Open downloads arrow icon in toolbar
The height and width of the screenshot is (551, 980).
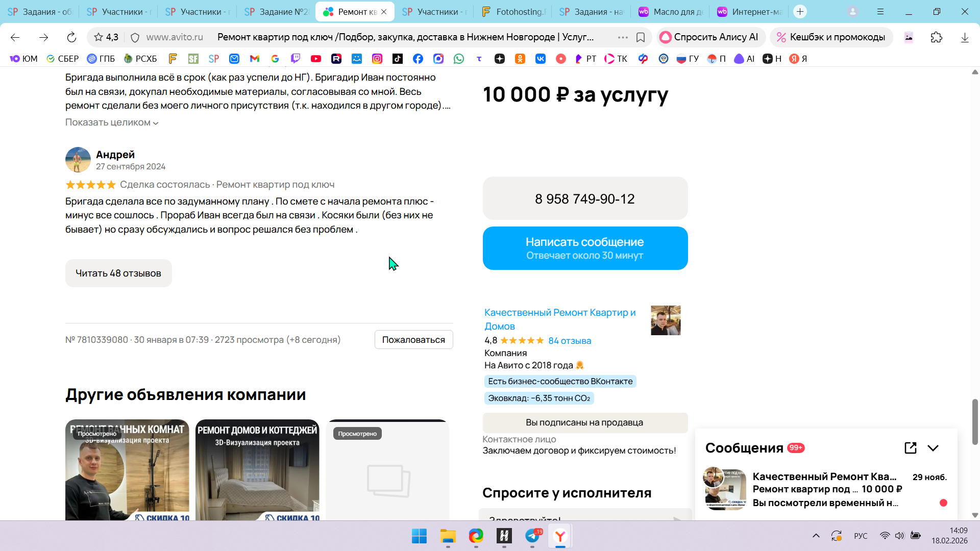point(964,37)
